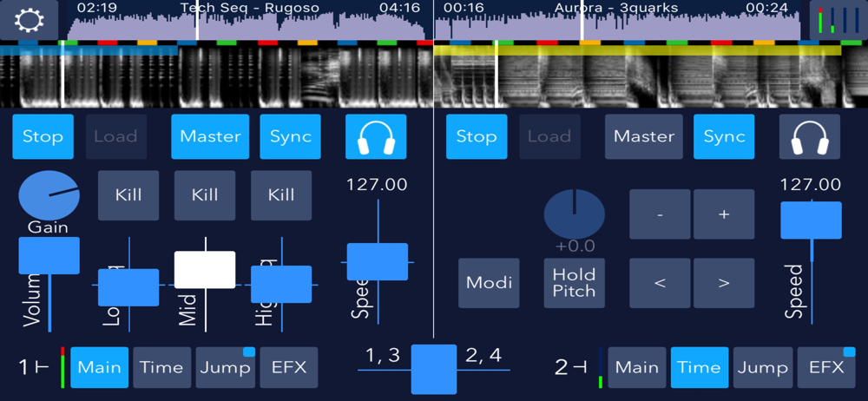Click the Tech Seq - Rugoso waveform overview
Screen dimensions: 868x401
pyautogui.click(x=250, y=26)
